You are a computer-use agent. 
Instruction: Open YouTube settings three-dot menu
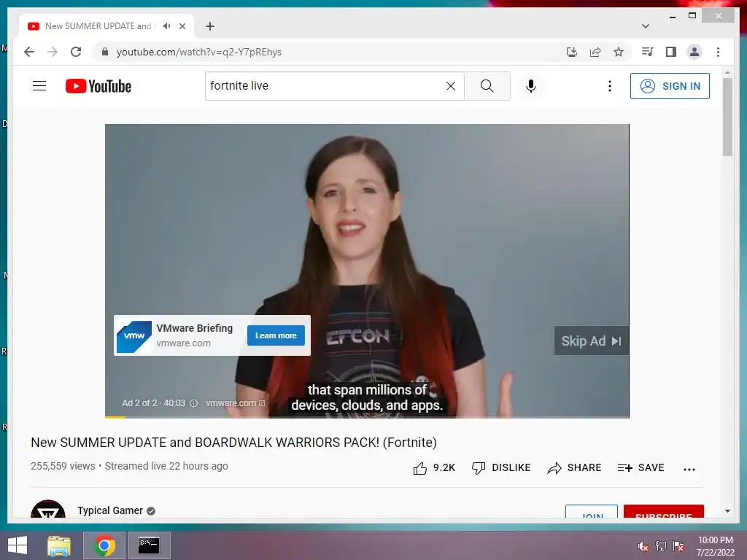(x=610, y=86)
